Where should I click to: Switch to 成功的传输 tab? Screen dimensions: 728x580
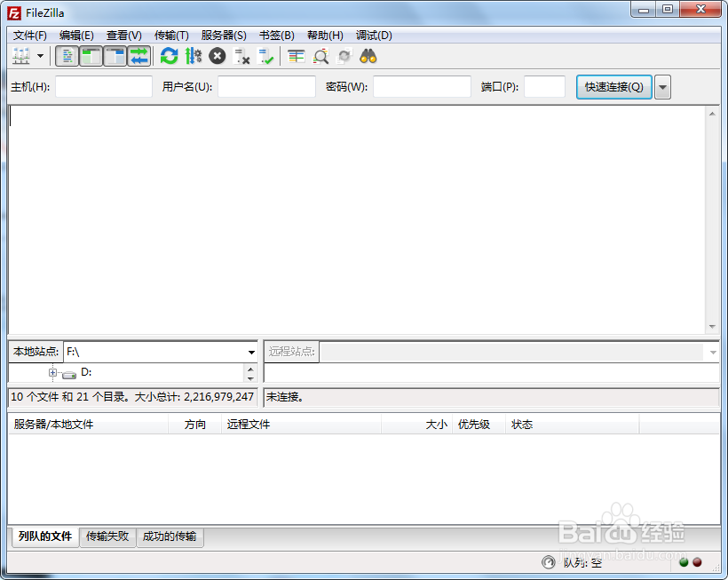click(170, 536)
